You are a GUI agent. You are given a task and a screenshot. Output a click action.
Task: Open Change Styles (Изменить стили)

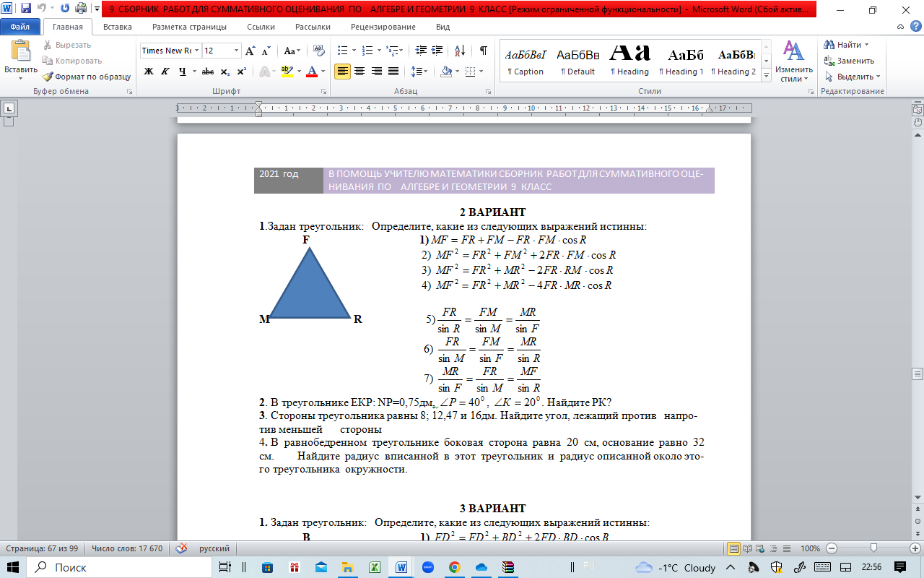pos(793,61)
